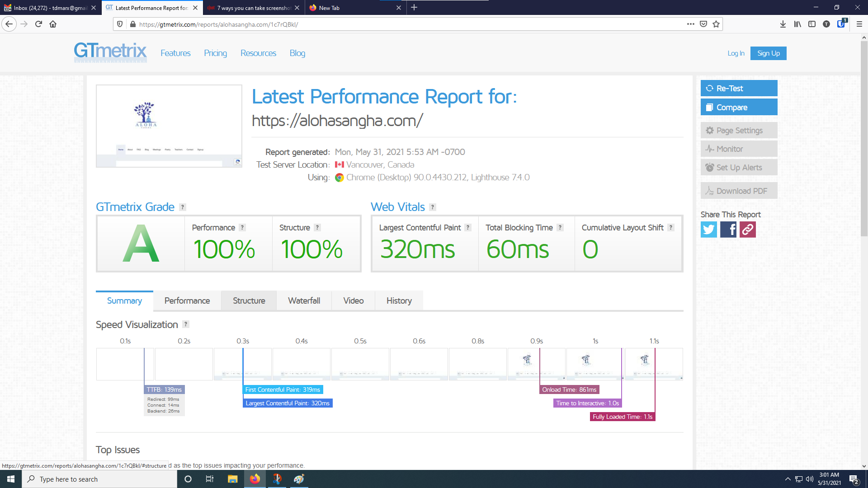Close the New Tab browser tab
868x488 pixels.
tap(398, 8)
